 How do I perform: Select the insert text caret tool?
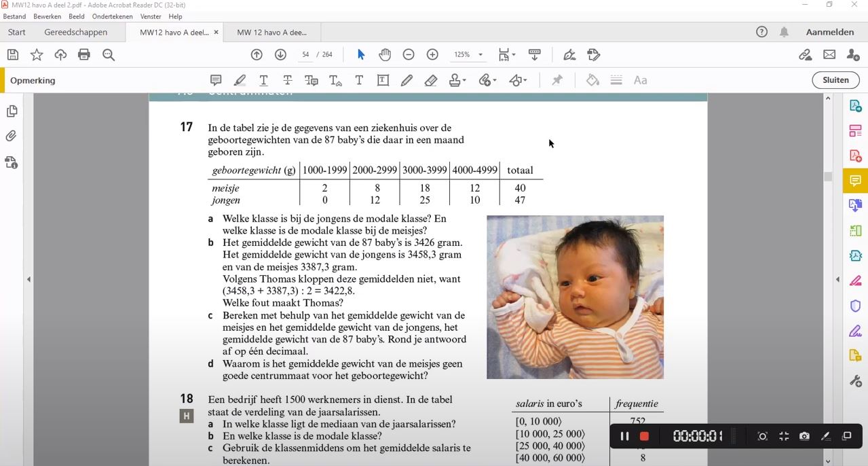click(x=335, y=80)
